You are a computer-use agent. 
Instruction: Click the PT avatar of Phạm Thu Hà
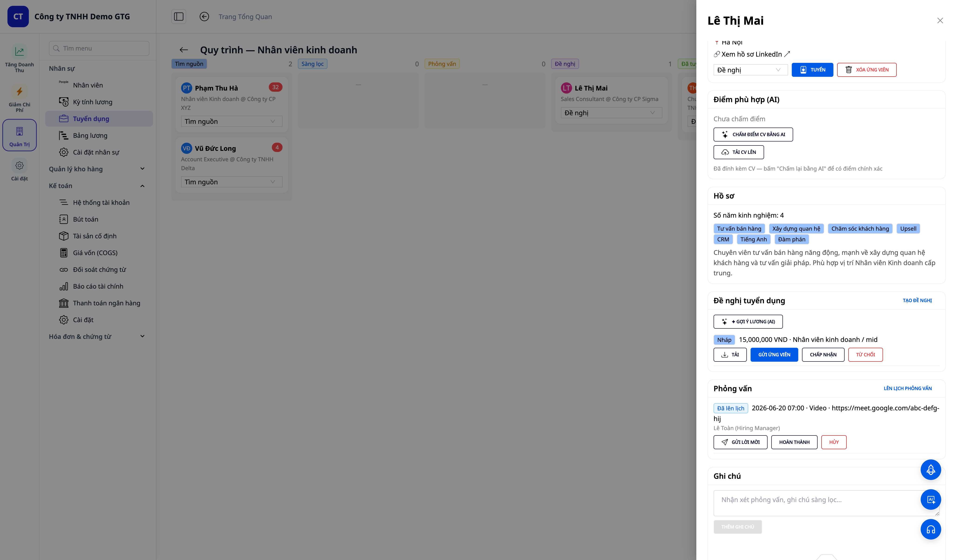pyautogui.click(x=186, y=88)
